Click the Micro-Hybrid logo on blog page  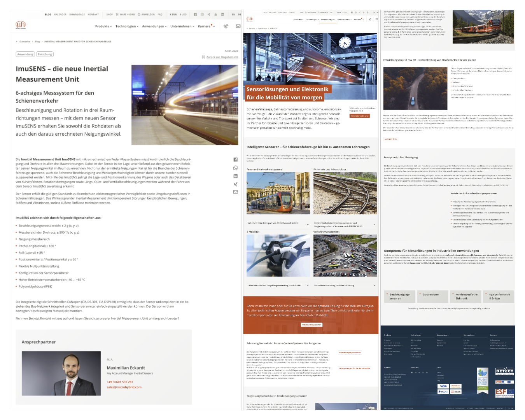pyautogui.click(x=21, y=25)
